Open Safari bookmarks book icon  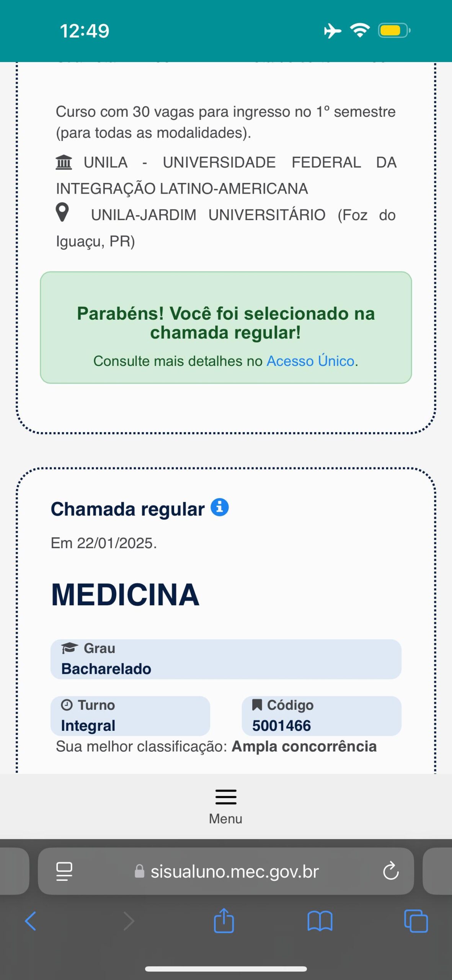[320, 921]
